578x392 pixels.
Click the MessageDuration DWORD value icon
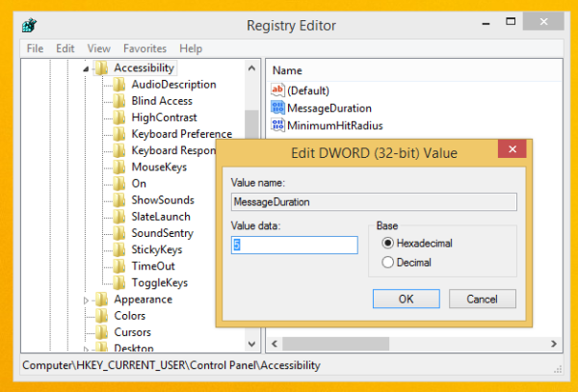point(277,108)
